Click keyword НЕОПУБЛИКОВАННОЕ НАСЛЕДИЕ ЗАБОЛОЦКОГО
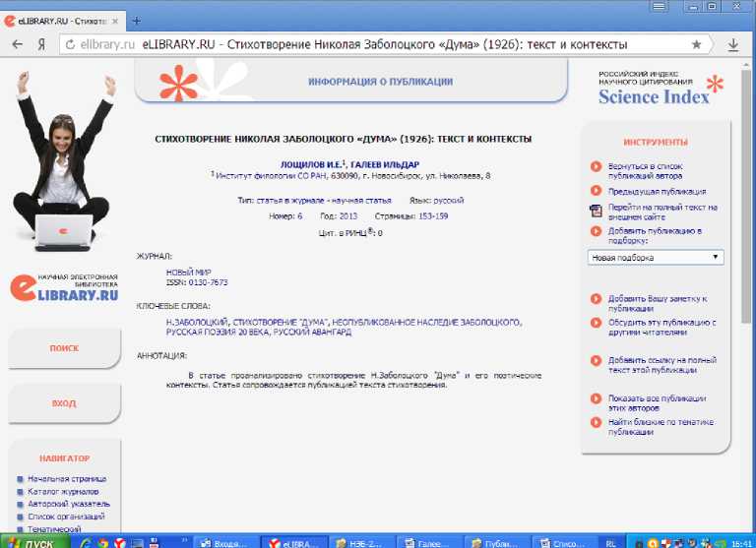The image size is (756, 548). [x=426, y=323]
